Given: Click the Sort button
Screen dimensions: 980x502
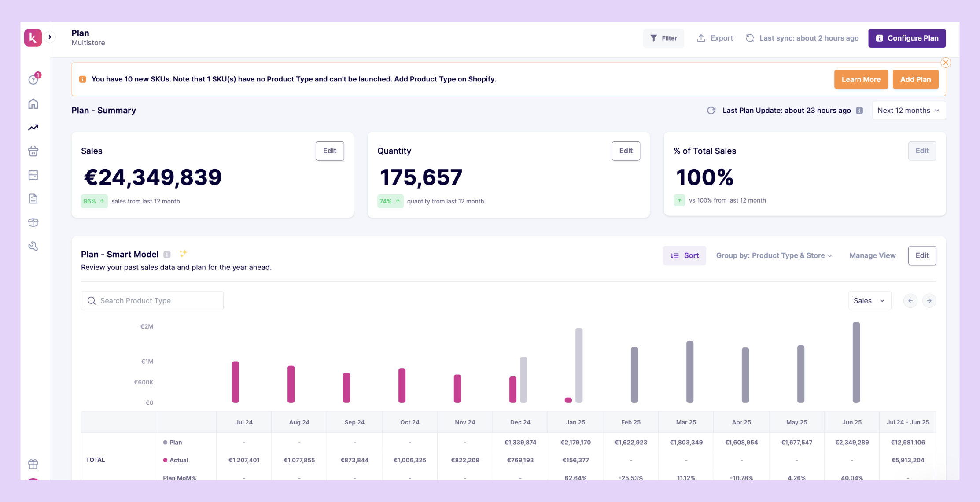Looking at the screenshot, I should (x=684, y=255).
